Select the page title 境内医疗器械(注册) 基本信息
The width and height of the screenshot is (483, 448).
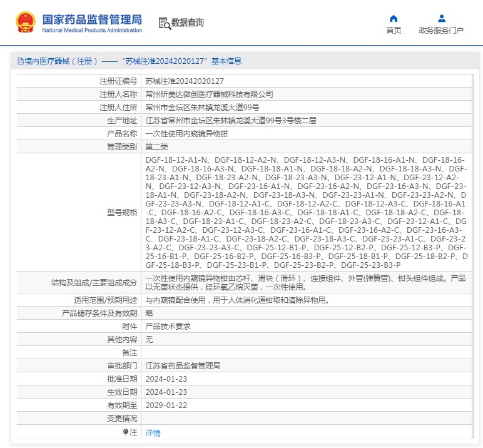[133, 61]
